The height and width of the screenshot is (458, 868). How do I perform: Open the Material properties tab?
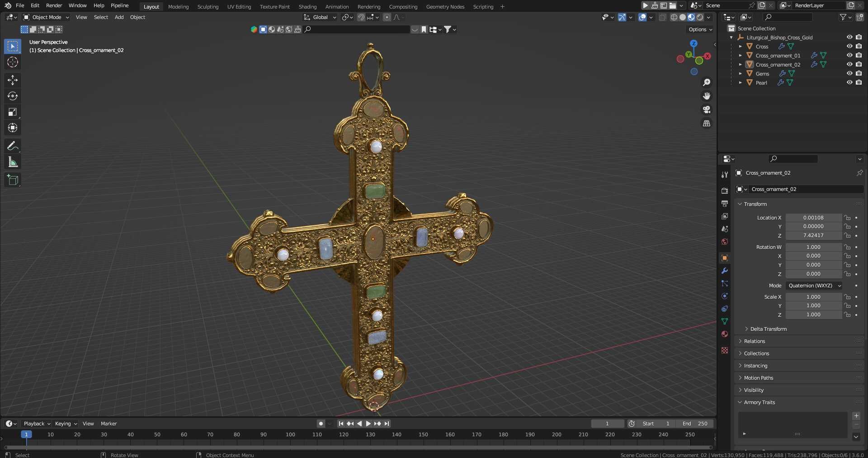[x=725, y=334]
